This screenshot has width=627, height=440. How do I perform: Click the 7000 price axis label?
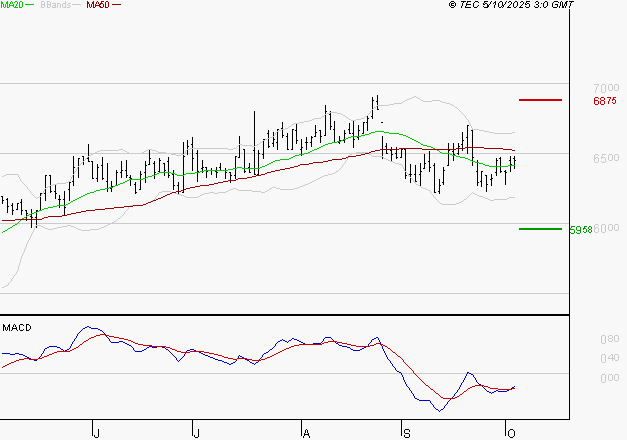click(x=605, y=88)
